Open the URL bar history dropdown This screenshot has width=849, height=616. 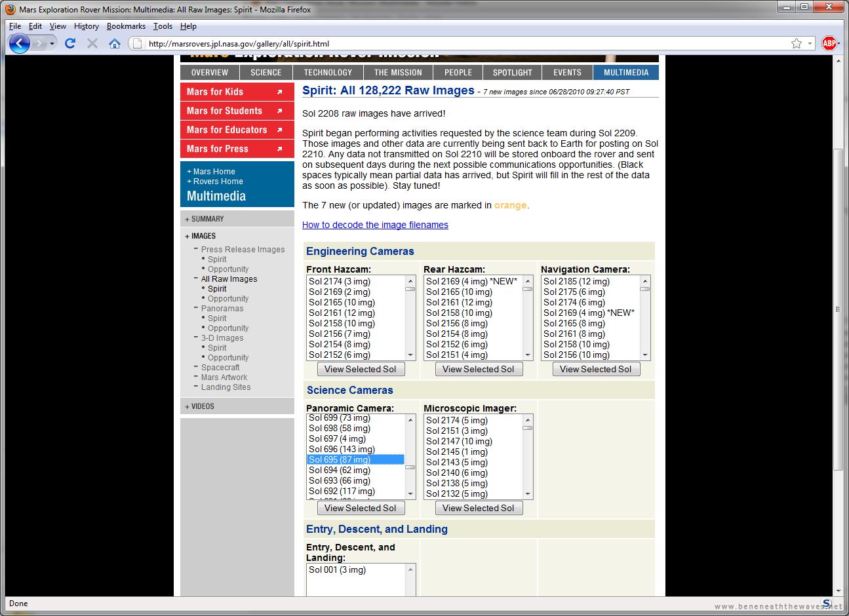[810, 43]
